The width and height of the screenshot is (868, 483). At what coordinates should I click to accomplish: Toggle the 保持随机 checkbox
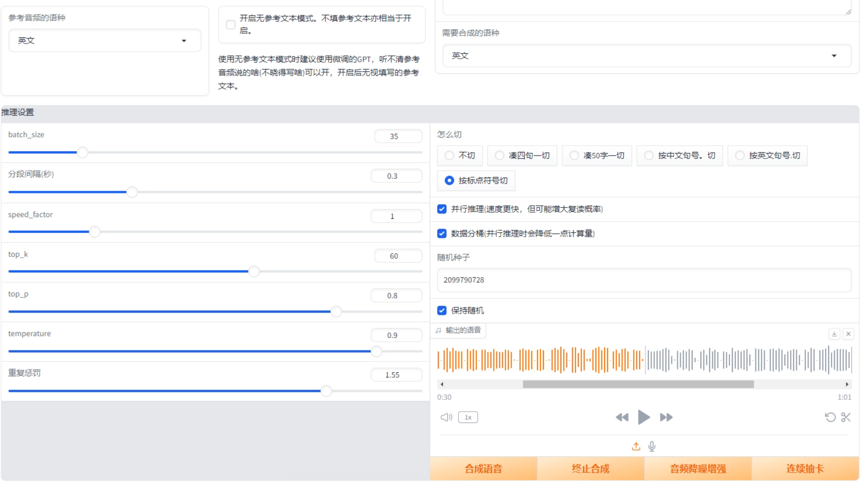click(442, 311)
